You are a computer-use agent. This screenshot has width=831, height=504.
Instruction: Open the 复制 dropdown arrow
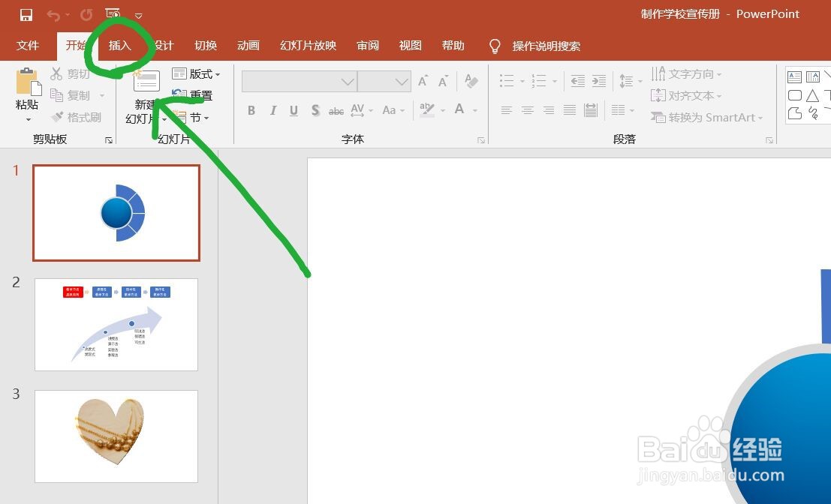102,96
